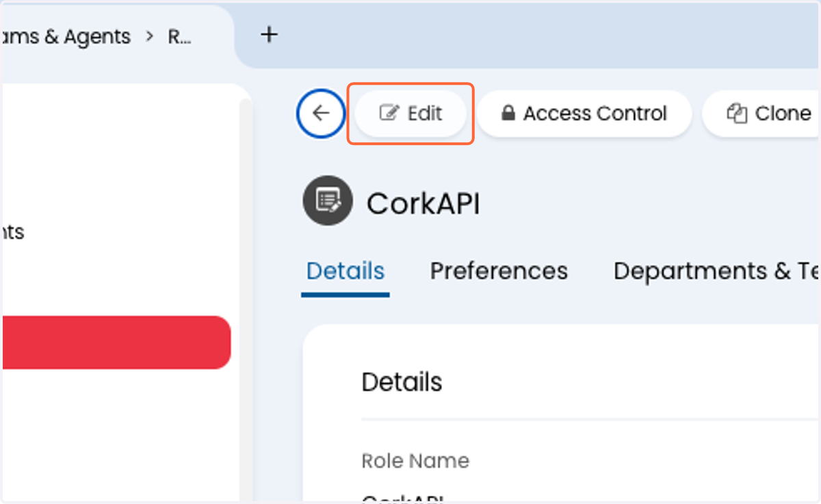The image size is (821, 504).
Task: Switch to the Details tab
Action: tap(345, 271)
